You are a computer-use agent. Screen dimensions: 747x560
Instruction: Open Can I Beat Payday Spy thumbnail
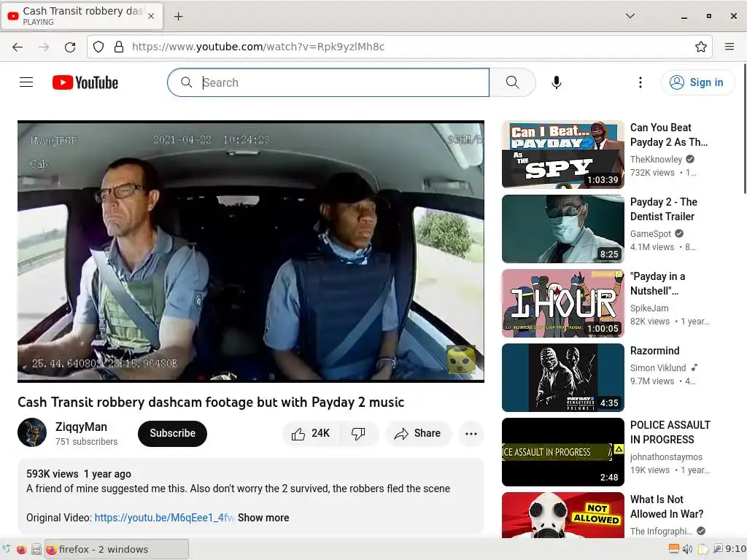562,155
